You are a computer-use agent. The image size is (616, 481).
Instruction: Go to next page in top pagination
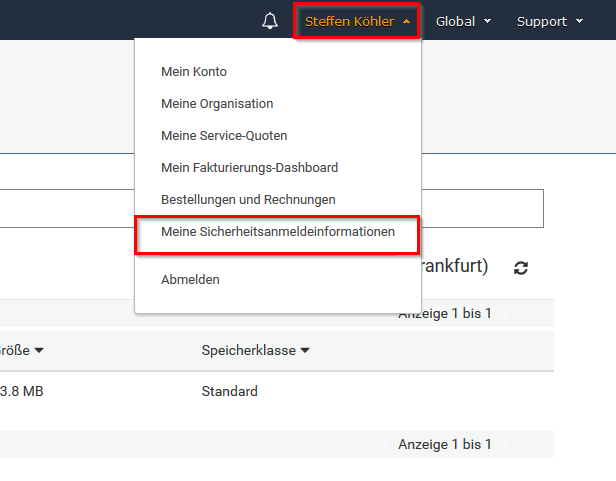point(504,314)
